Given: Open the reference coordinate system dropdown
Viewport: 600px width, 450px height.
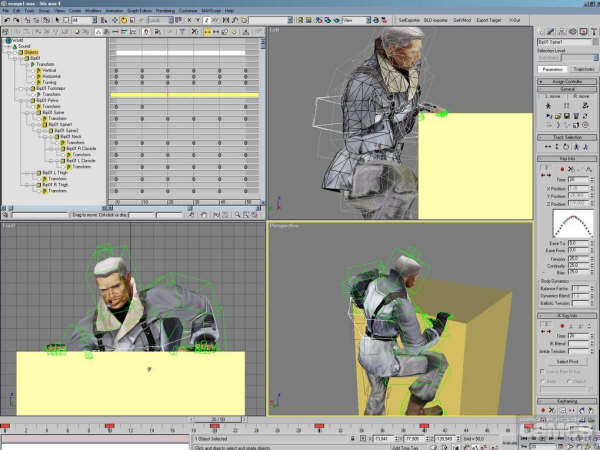Looking at the screenshot, I should coord(171,20).
